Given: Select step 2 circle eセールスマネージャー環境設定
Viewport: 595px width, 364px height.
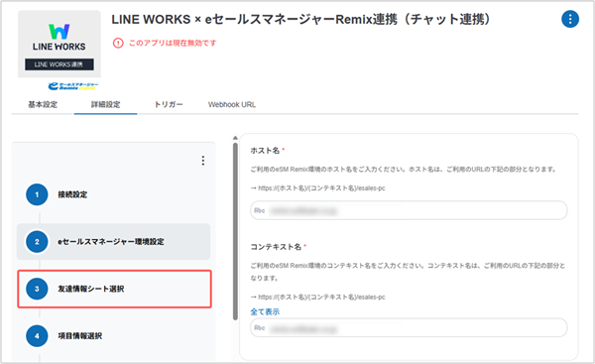Looking at the screenshot, I should [x=37, y=242].
